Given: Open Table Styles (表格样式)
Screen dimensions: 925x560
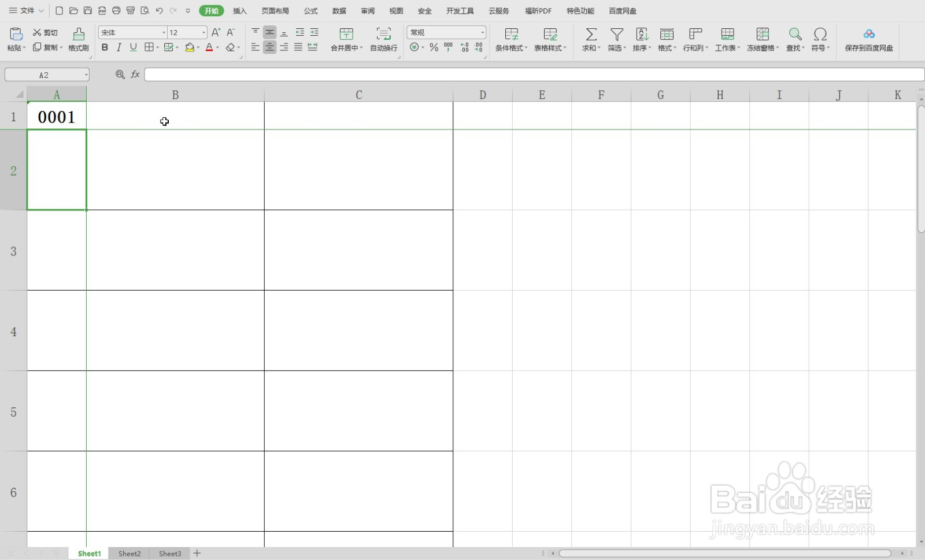Looking at the screenshot, I should (550, 39).
